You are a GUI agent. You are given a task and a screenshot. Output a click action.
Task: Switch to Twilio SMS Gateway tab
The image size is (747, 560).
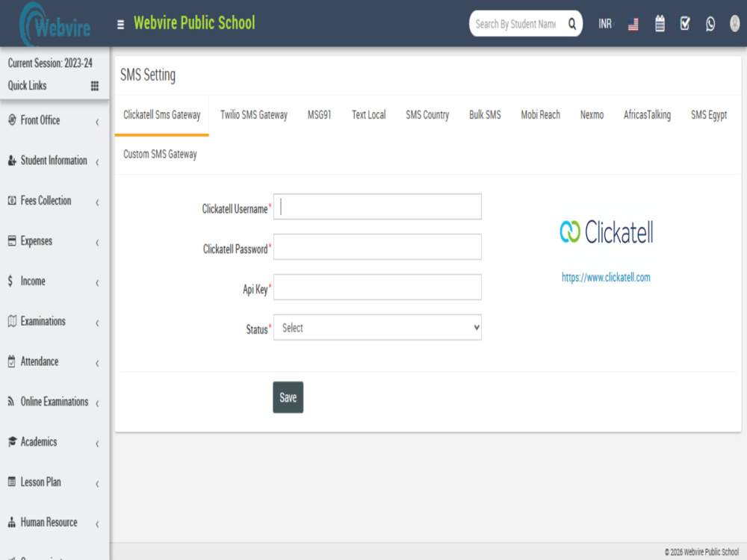coord(254,115)
